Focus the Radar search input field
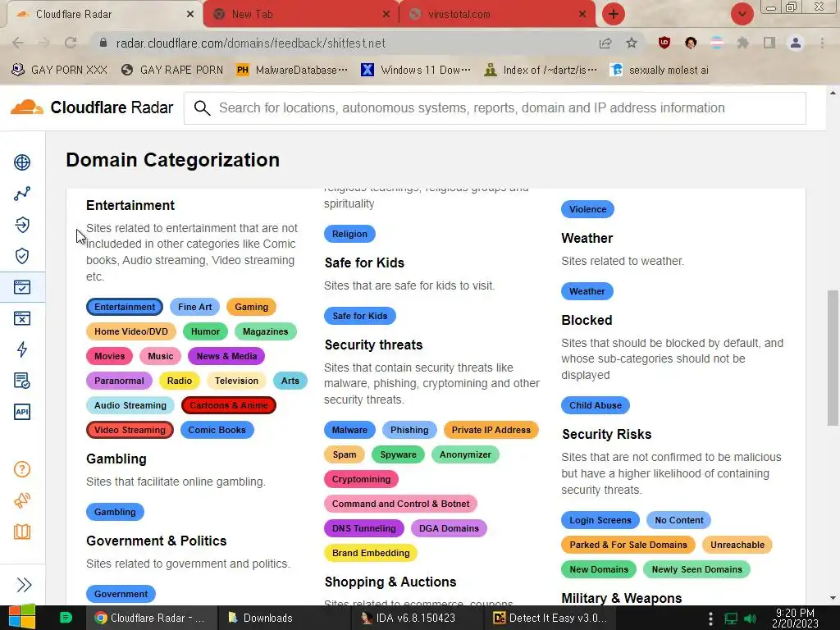Viewport: 840px width, 630px height. click(x=495, y=108)
